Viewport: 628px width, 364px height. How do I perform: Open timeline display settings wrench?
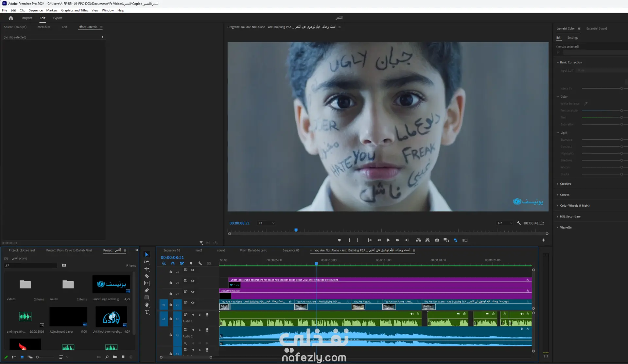point(200,263)
